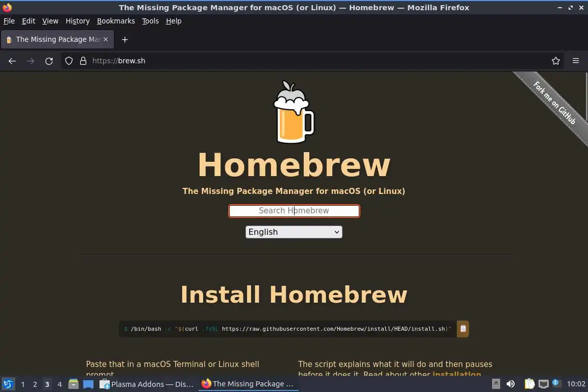This screenshot has width=588, height=392.
Task: Open the History menu
Action: (x=78, y=21)
